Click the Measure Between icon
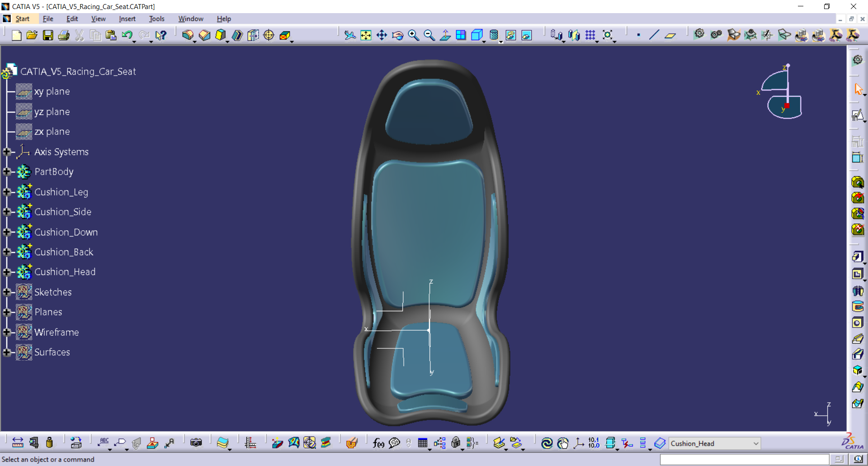This screenshot has height=466, width=868. [18, 443]
